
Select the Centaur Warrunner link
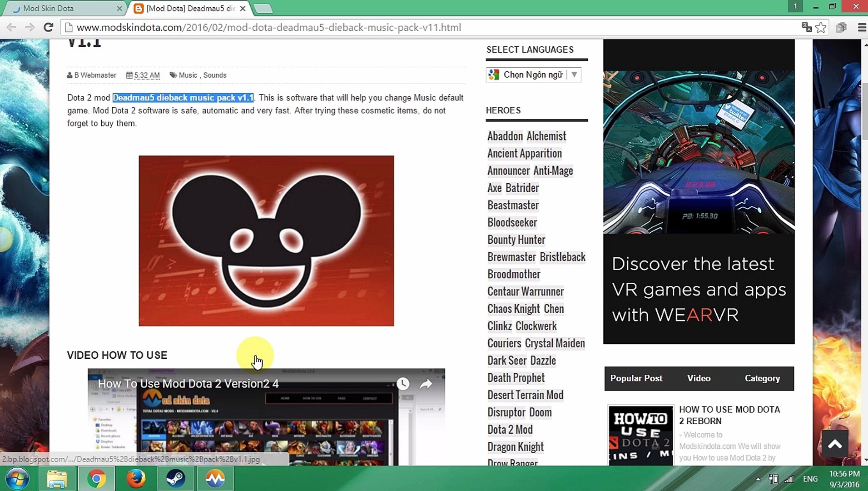coord(526,291)
